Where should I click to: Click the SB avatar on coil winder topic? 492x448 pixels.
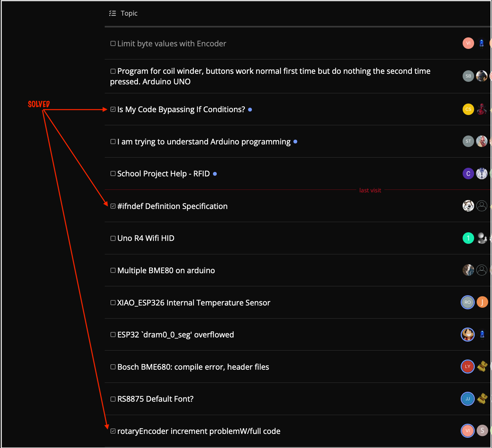468,76
